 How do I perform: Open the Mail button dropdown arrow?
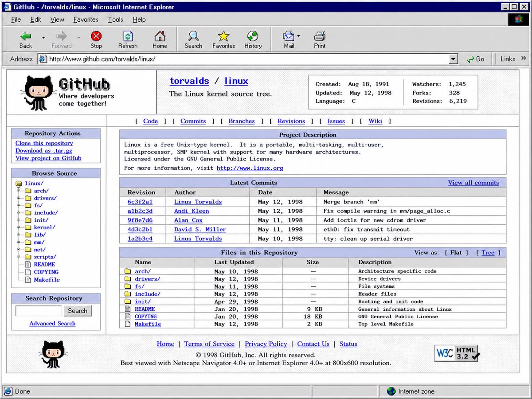pyautogui.click(x=299, y=36)
